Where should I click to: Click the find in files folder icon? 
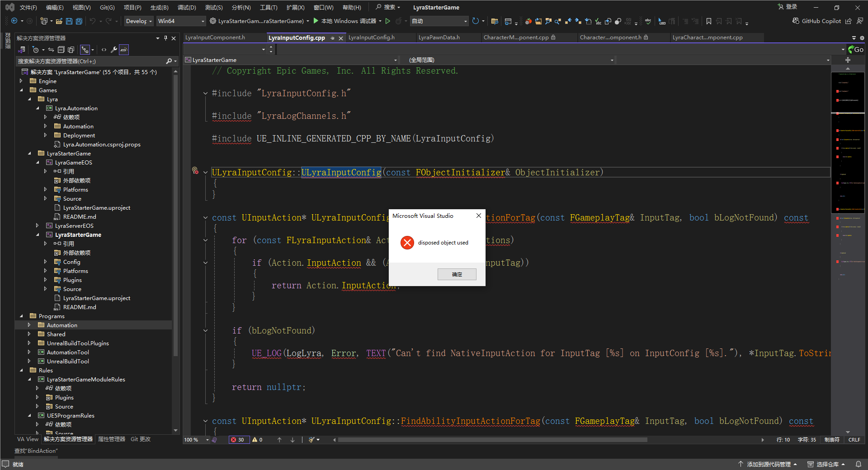tap(495, 21)
